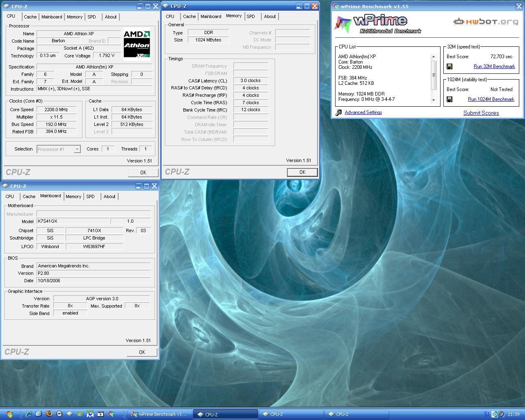Run the 1024M Benchmark
Screen dimensions: 525x420
[491, 99]
